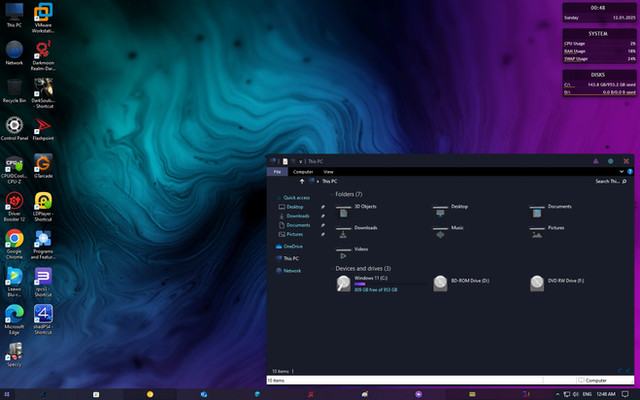This screenshot has height=400, width=640.
Task: Select the DVD RW Drive (F:)
Action: point(557,283)
